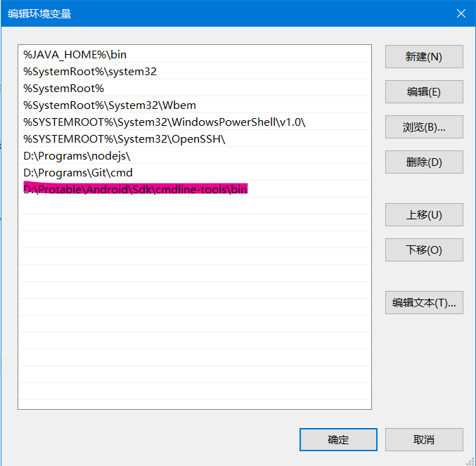Select the System32\OpenSSH\ path entry

(195, 139)
